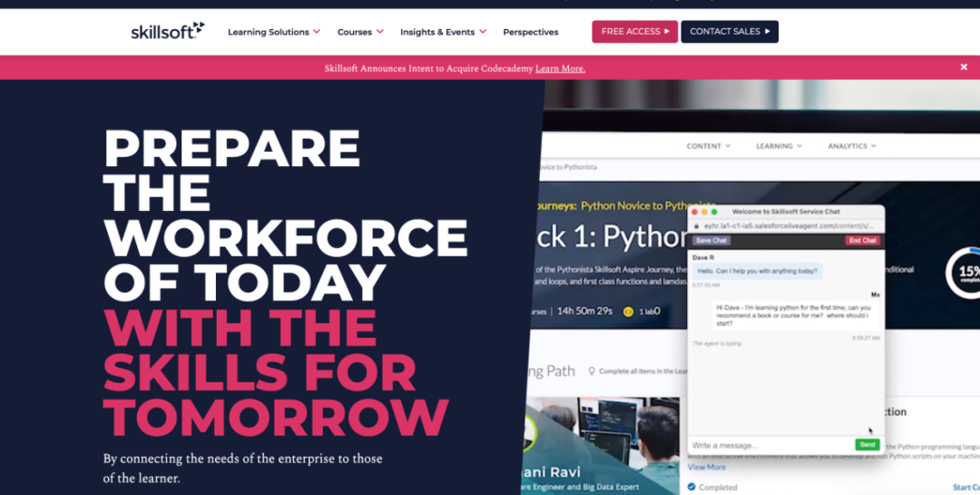
Task: Open the Courses menu label
Action: [x=355, y=32]
